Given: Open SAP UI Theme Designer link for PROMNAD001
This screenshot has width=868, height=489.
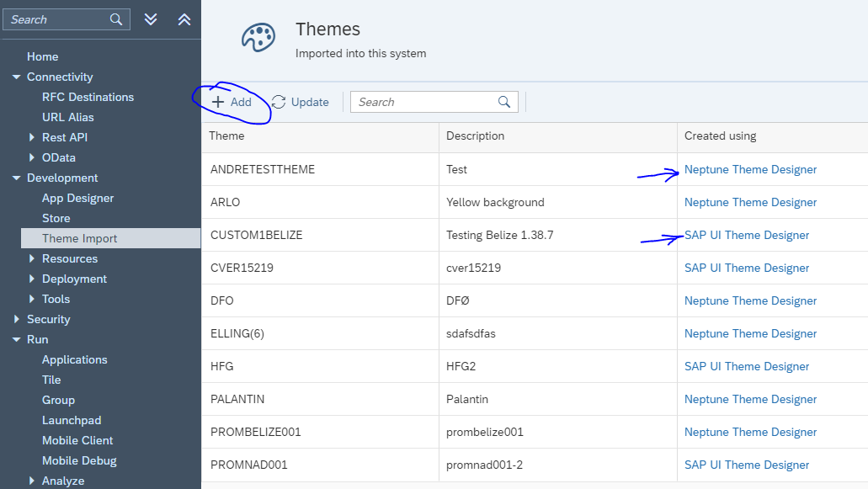Looking at the screenshot, I should (x=747, y=465).
